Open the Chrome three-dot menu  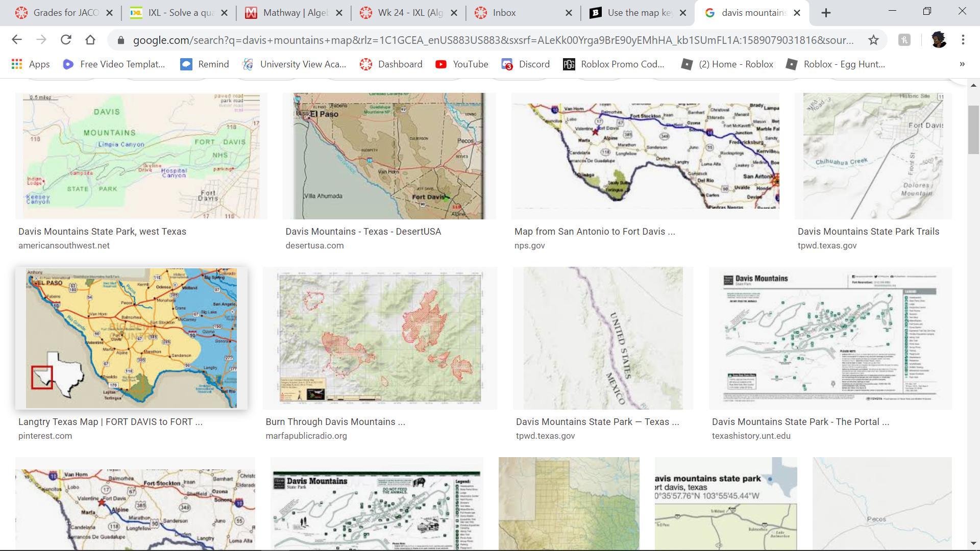[x=963, y=40]
